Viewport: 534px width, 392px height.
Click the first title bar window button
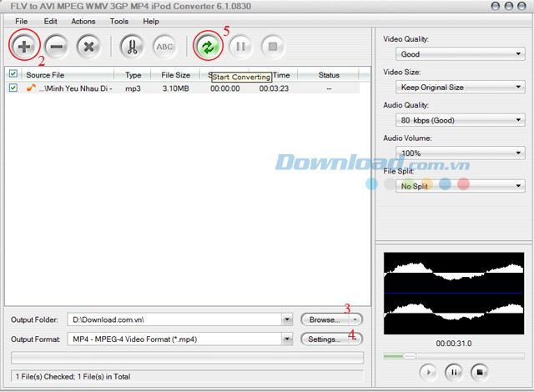click(x=496, y=6)
